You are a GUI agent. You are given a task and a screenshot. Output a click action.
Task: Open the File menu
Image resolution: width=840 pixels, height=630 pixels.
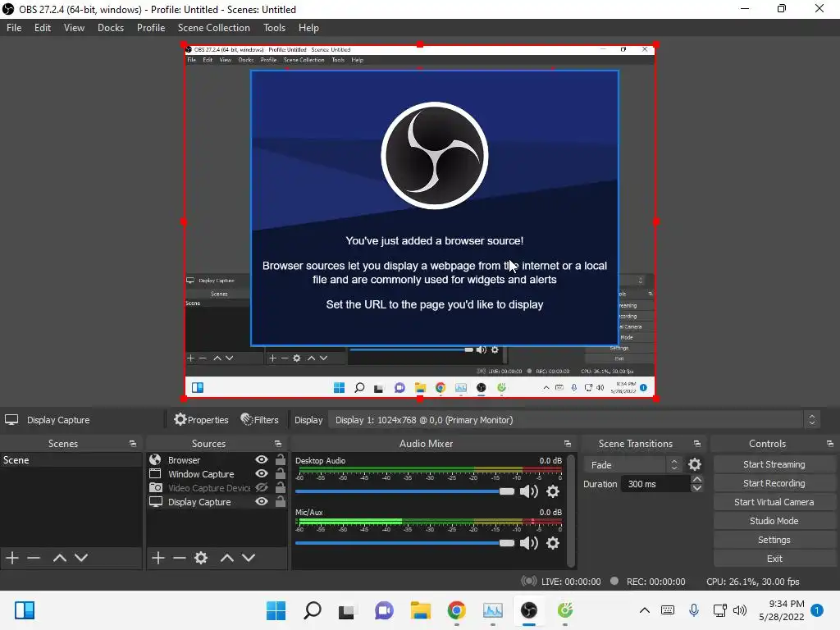pyautogui.click(x=14, y=28)
